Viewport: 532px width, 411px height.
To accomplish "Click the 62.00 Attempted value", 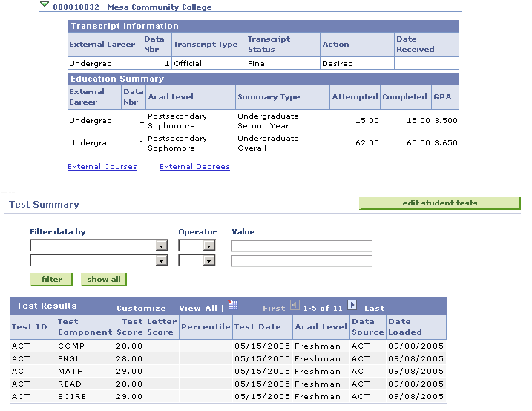I will 367,142.
